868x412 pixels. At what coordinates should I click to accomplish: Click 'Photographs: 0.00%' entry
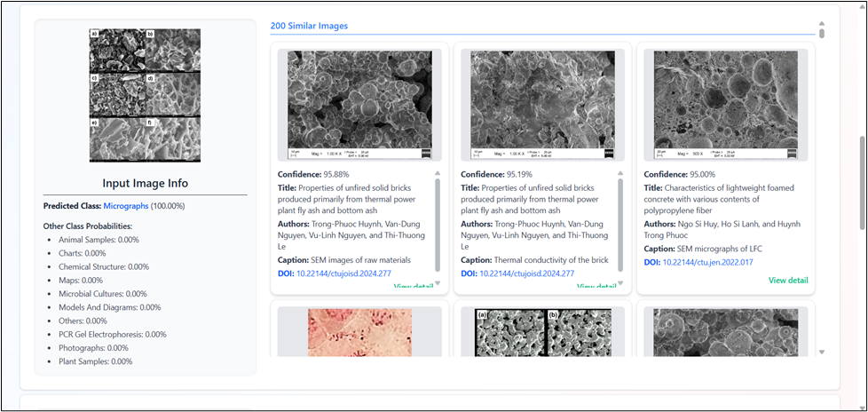(93, 348)
